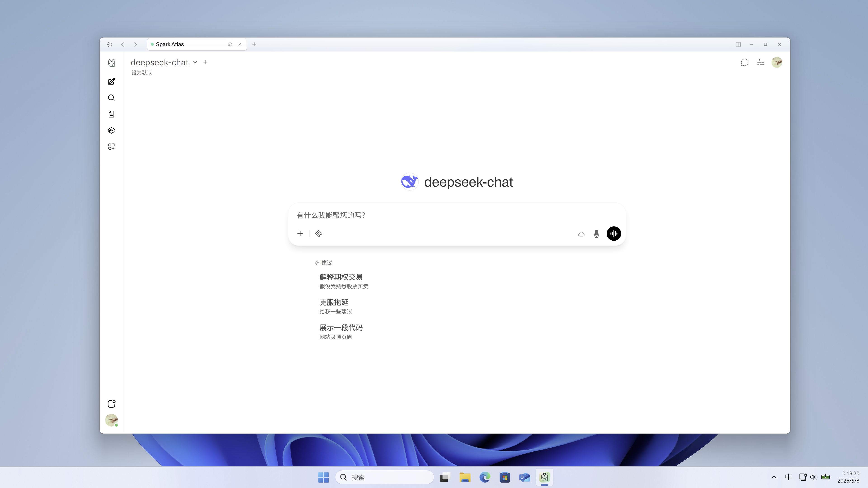Click the owl app icon on taskbar
The height and width of the screenshot is (488, 868).
[545, 477]
